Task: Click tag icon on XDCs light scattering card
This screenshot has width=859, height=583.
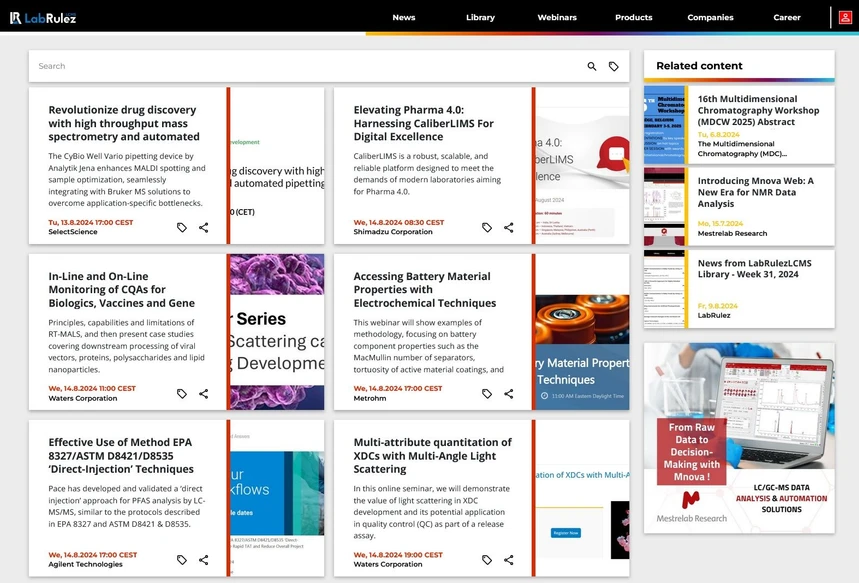Action: coord(487,560)
